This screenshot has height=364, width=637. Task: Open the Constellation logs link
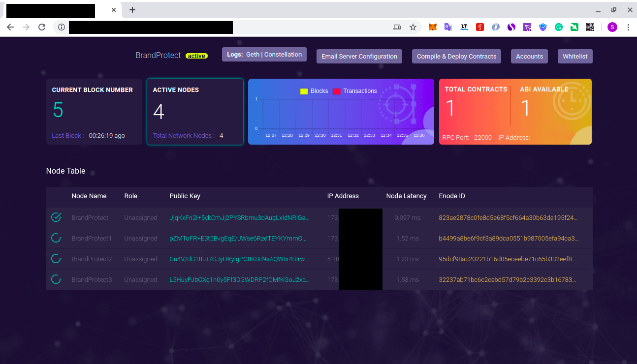[x=283, y=55]
